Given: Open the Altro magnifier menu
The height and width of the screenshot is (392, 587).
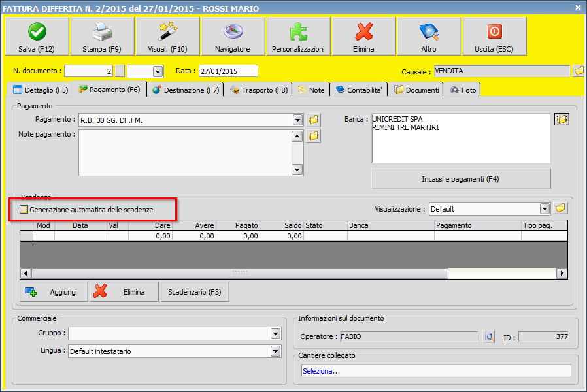Looking at the screenshot, I should click(429, 31).
